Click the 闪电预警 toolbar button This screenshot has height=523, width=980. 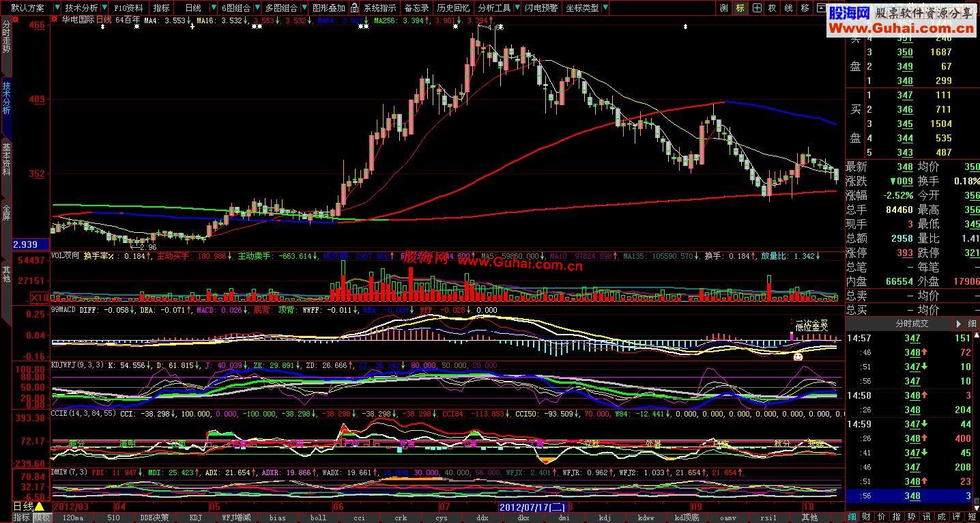[x=541, y=8]
